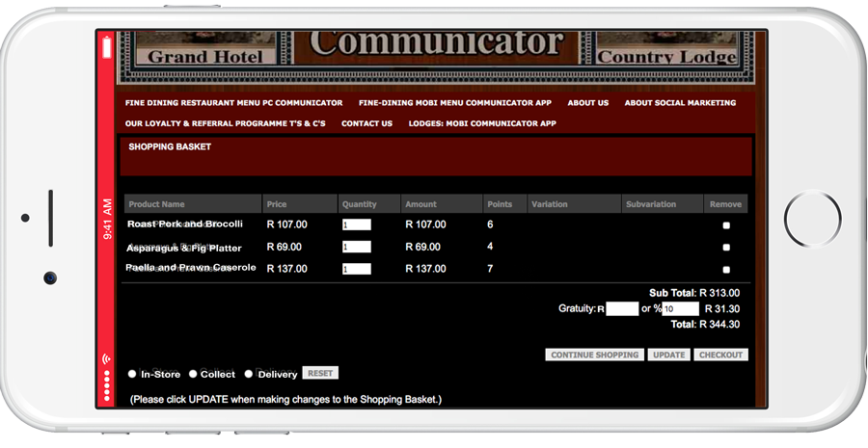Focus the Gratuity amount in R field
The height and width of the screenshot is (448, 868).
click(622, 308)
